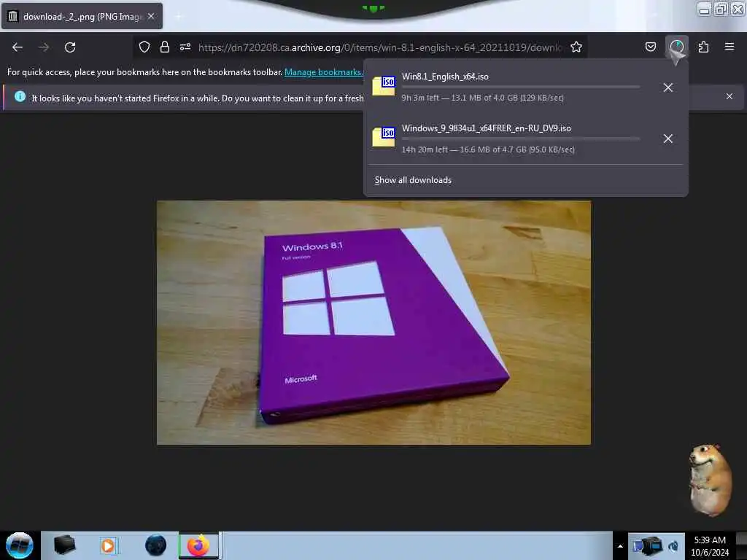
Task: Click the hamster desktop mascot
Action: point(711,480)
